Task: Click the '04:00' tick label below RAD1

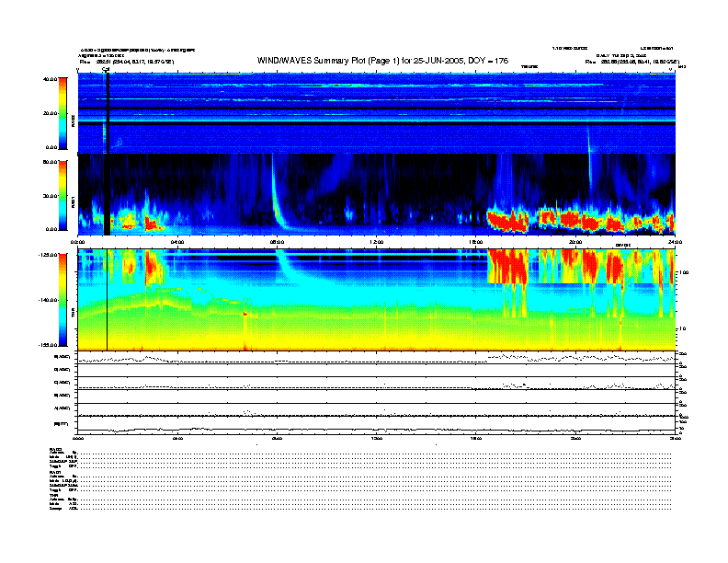Action: [x=177, y=242]
